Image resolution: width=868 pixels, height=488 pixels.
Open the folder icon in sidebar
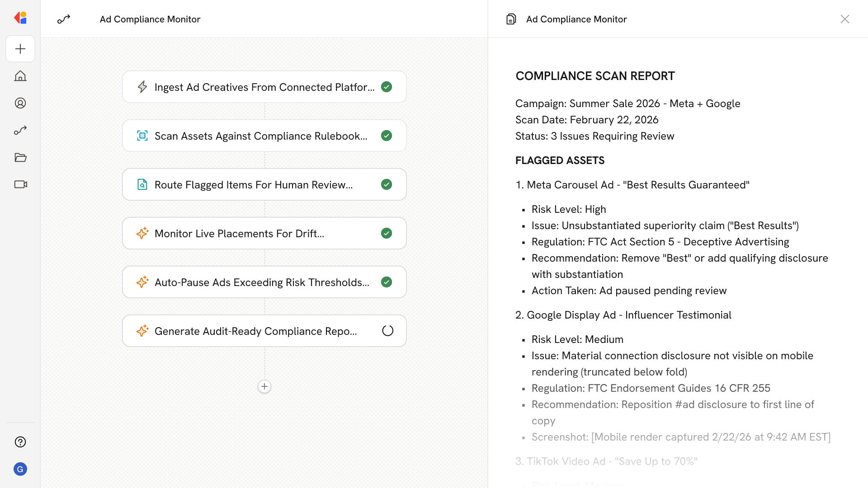point(20,157)
